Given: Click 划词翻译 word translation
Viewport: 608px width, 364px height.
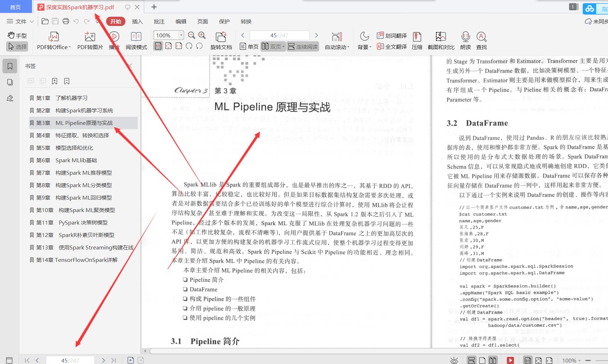Looking at the screenshot, I should (392, 36).
